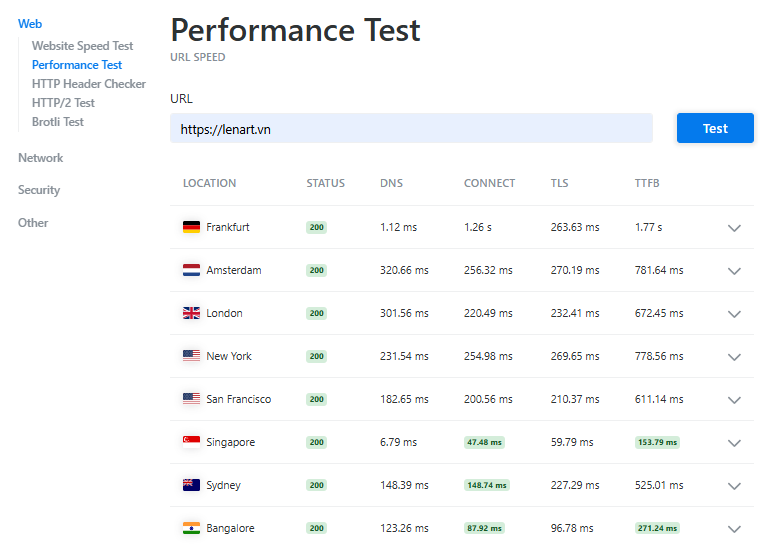The image size is (778, 558).
Task: Click the Singapore flag icon
Action: tap(191, 442)
